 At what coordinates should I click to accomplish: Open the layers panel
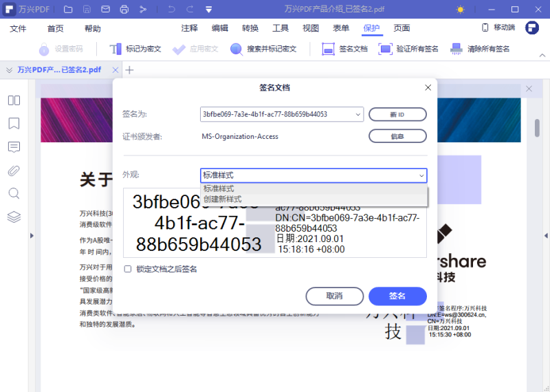[14, 217]
